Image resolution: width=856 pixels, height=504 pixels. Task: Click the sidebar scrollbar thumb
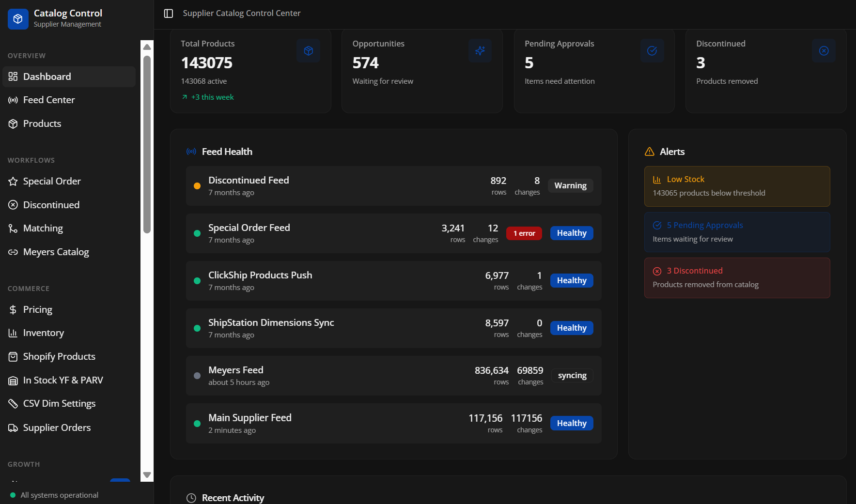point(147,144)
